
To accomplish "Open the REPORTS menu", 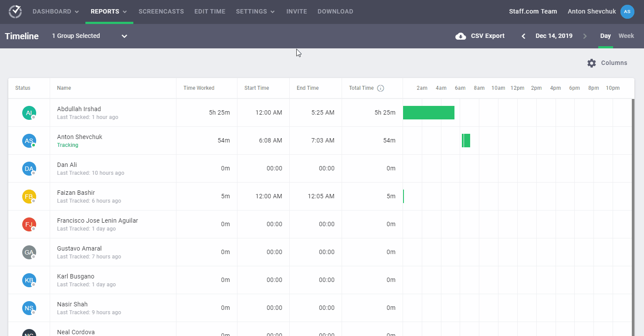I will [x=108, y=11].
